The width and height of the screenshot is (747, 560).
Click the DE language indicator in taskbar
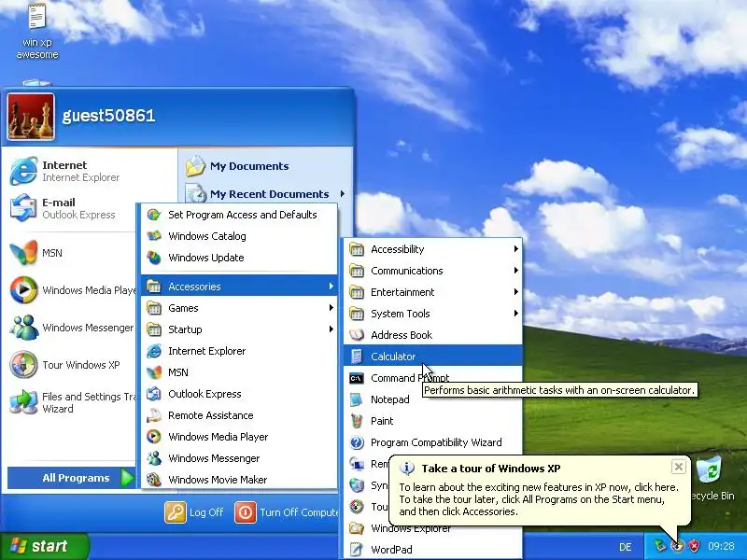[x=626, y=547]
